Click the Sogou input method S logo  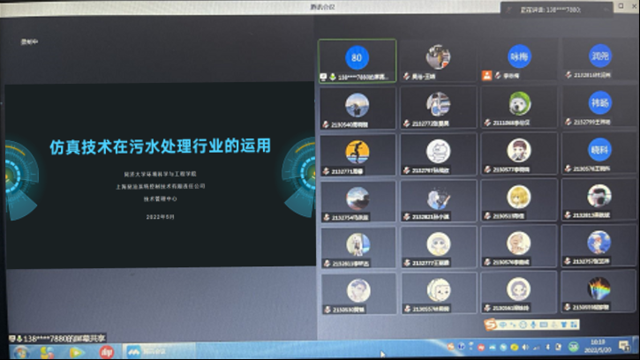490,324
